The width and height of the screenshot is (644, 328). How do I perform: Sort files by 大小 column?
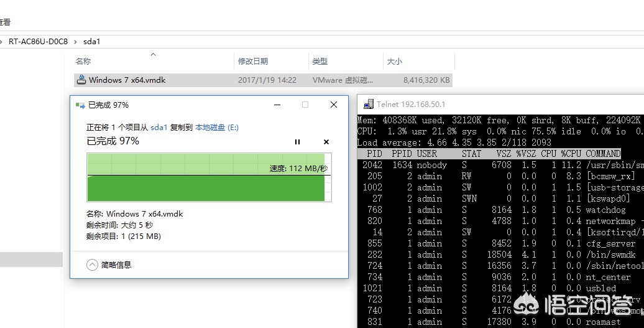[x=395, y=61]
